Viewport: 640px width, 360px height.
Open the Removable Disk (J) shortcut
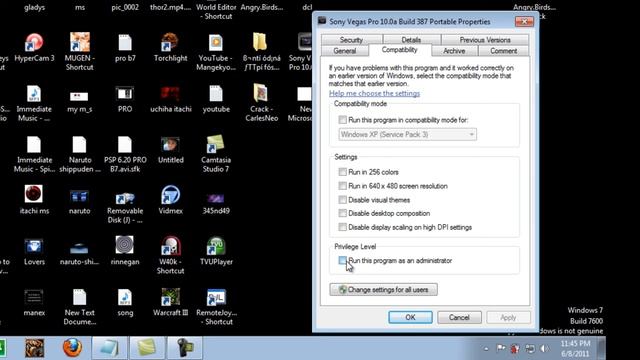coord(125,198)
